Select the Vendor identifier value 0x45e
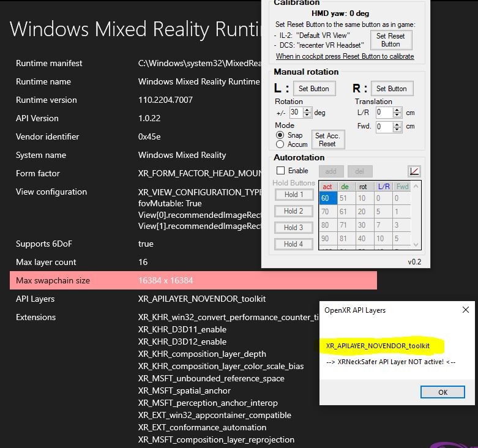 149,136
